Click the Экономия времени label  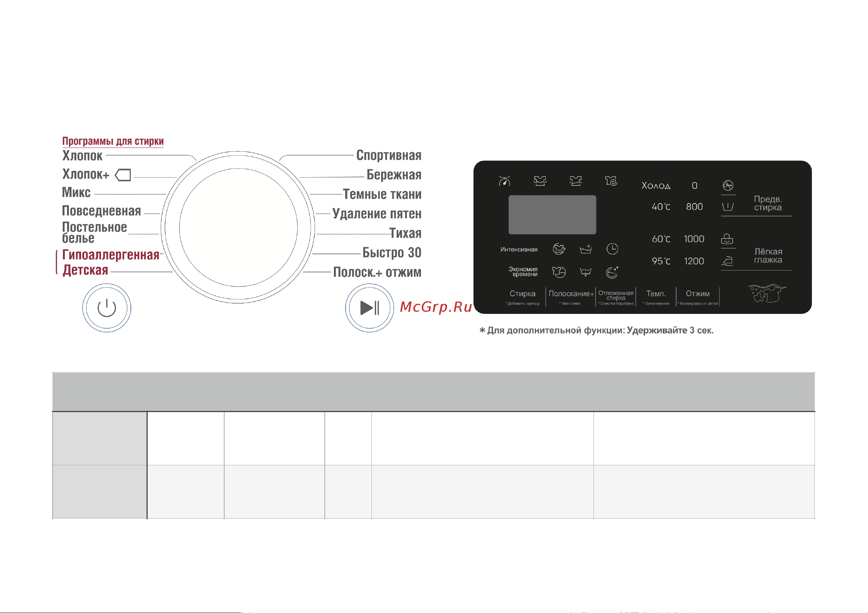pos(523,272)
